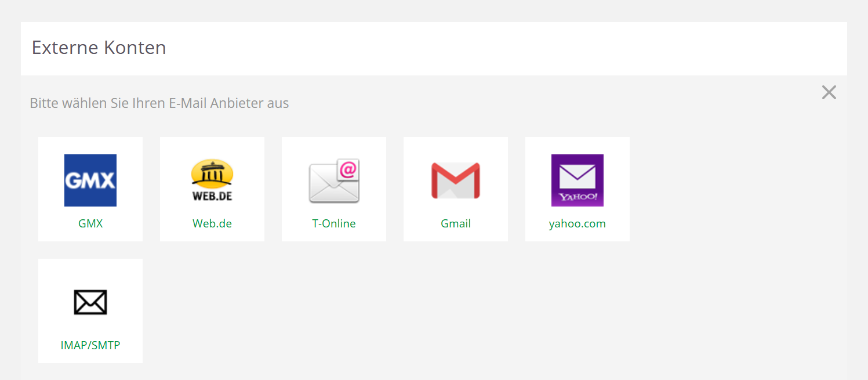Pick the purple Yahoo envelope icon

(578, 180)
